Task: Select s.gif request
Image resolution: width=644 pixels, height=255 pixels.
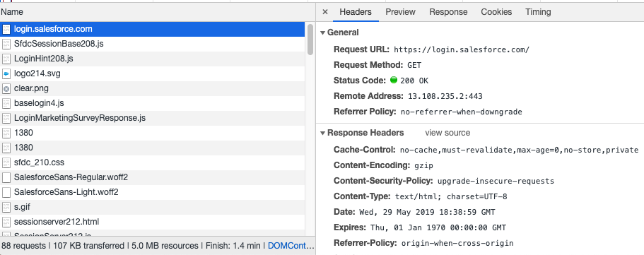Action: 153,207
